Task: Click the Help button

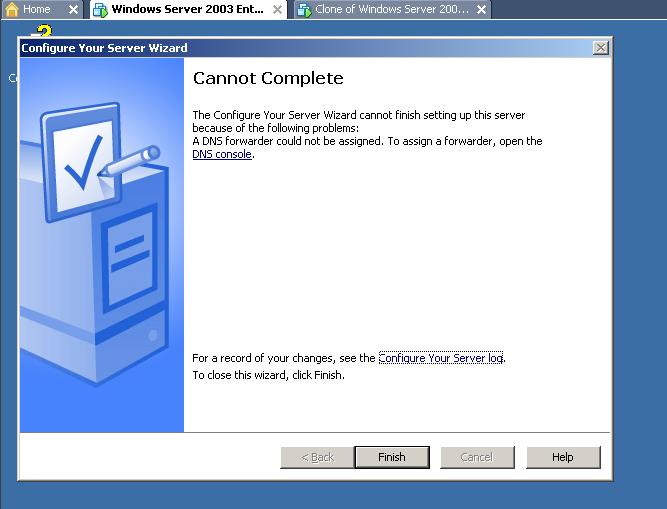Action: tap(563, 457)
